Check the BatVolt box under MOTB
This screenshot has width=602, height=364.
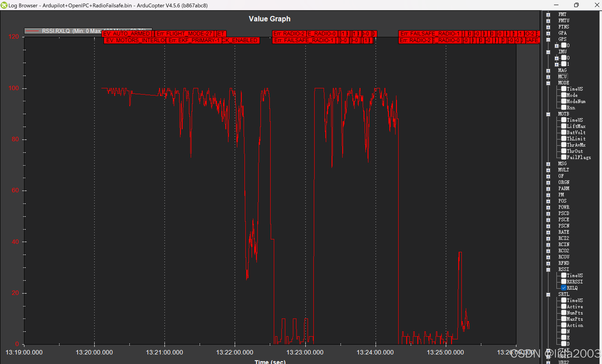click(x=564, y=132)
